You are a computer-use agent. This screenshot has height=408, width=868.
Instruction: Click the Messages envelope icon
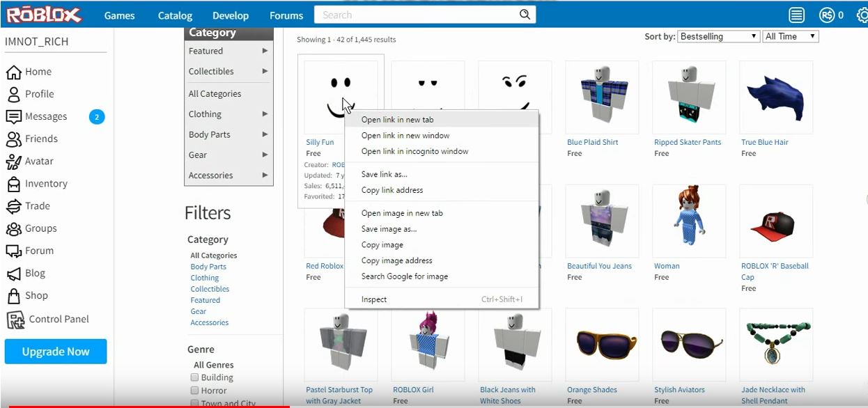point(13,116)
